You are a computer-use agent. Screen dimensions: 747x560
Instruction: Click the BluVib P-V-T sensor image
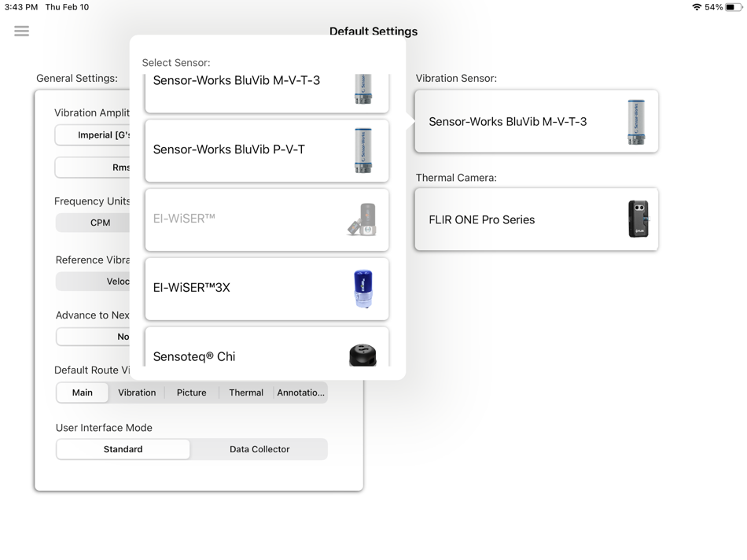(363, 150)
